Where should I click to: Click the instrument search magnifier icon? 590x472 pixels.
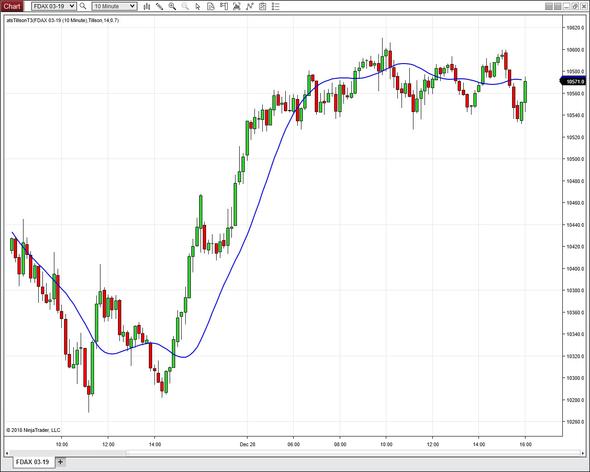coord(83,6)
